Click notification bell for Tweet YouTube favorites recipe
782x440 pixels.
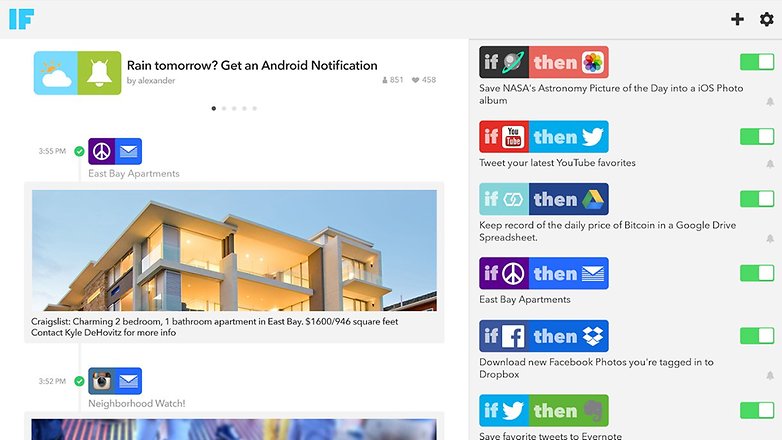pos(770,164)
